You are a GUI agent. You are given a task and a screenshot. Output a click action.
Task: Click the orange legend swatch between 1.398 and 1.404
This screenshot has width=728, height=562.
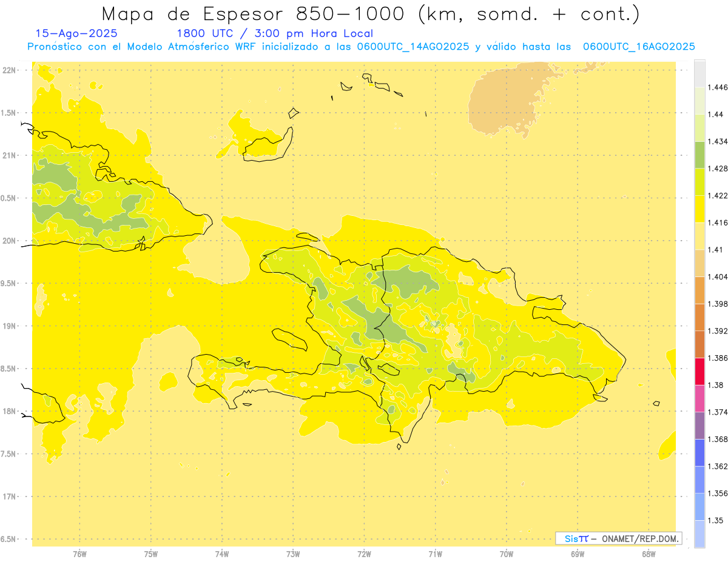[699, 290]
